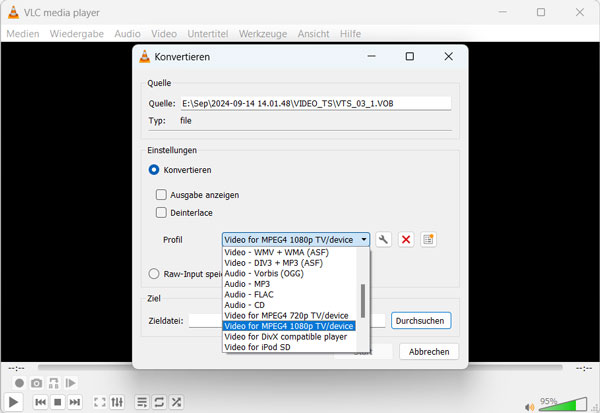This screenshot has height=413, width=600.
Task: Open the Ansicht menu
Action: 313,34
